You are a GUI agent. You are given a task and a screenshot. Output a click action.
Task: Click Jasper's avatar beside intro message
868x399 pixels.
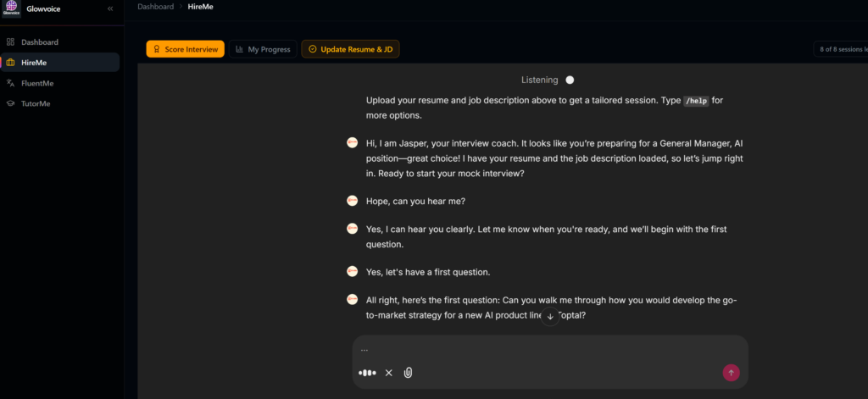click(353, 142)
